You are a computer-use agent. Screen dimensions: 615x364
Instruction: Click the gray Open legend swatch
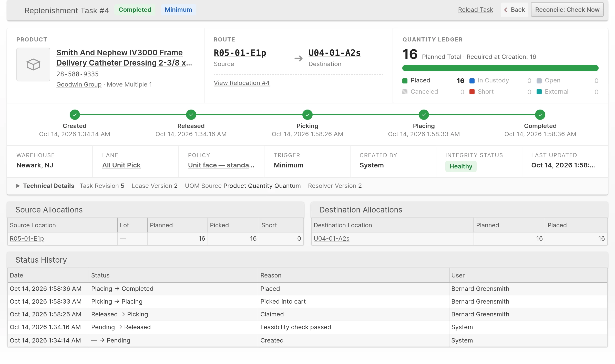[539, 81]
